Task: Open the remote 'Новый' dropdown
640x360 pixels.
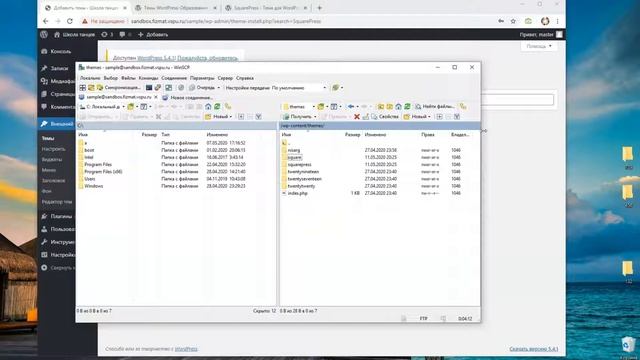Action: coord(417,117)
